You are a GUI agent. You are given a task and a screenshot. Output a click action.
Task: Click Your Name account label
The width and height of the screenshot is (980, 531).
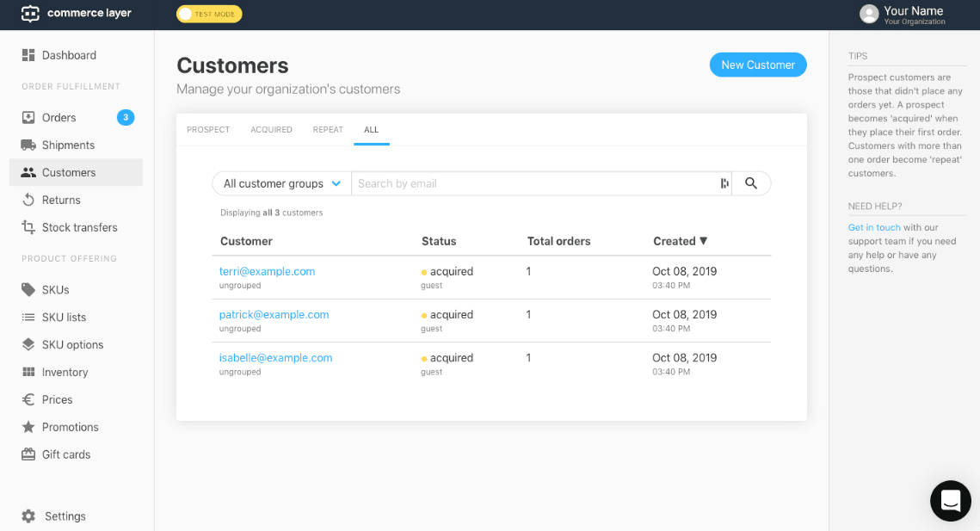click(913, 10)
